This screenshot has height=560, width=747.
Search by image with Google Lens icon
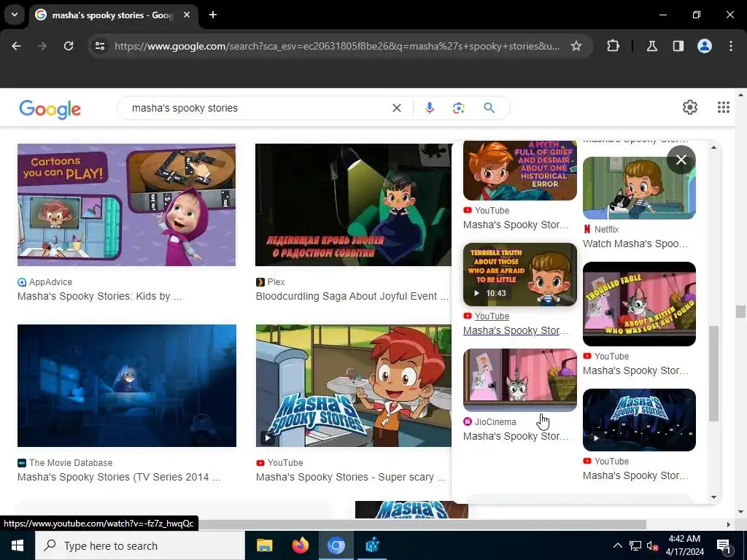458,108
